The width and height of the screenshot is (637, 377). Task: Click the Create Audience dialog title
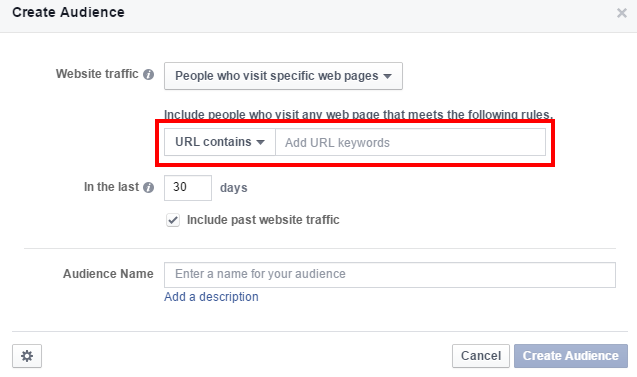coord(68,13)
